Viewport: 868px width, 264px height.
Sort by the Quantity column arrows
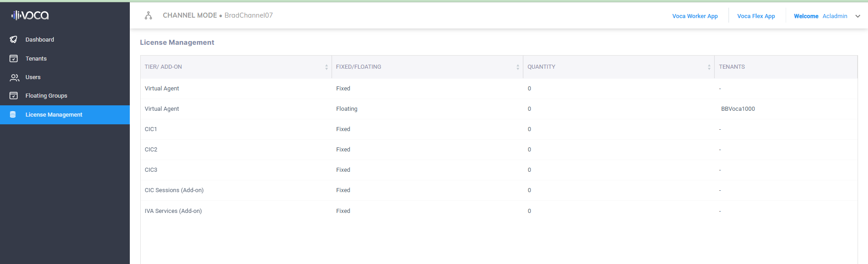[x=709, y=67]
